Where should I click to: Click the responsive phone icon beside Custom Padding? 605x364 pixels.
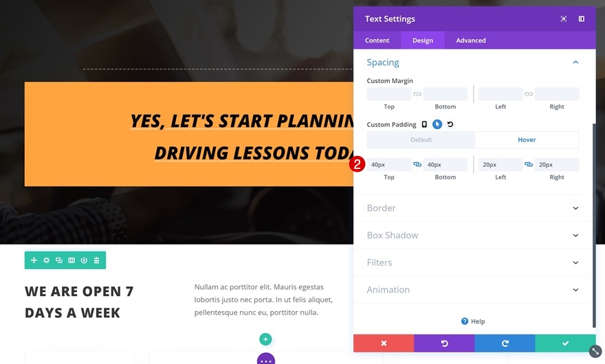[x=424, y=124]
